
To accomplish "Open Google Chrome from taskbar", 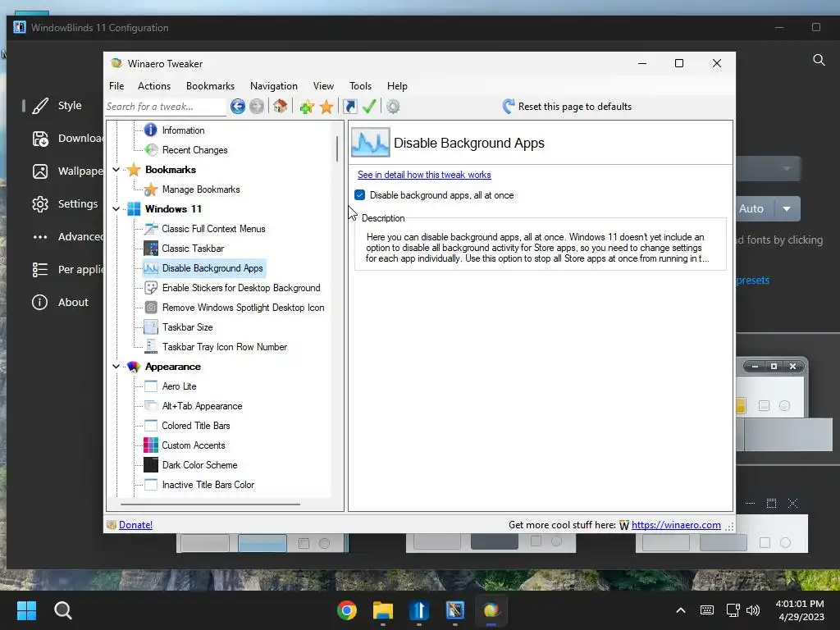I will pos(347,610).
